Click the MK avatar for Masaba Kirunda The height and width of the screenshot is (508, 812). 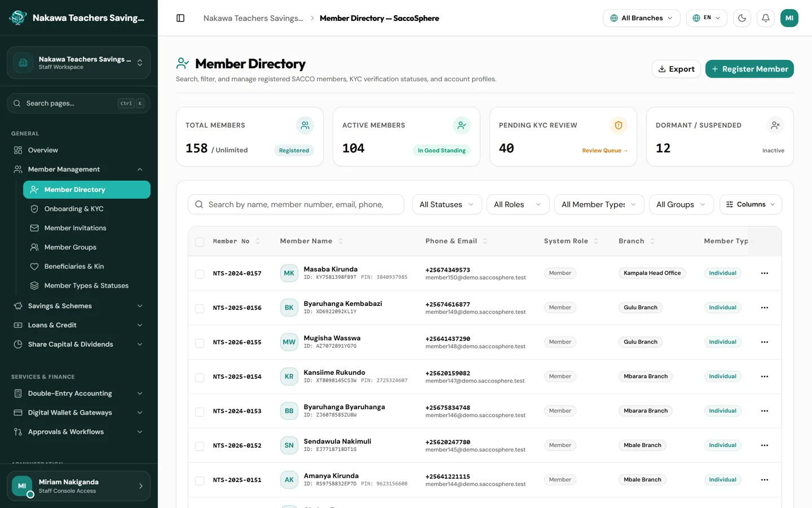pyautogui.click(x=289, y=273)
